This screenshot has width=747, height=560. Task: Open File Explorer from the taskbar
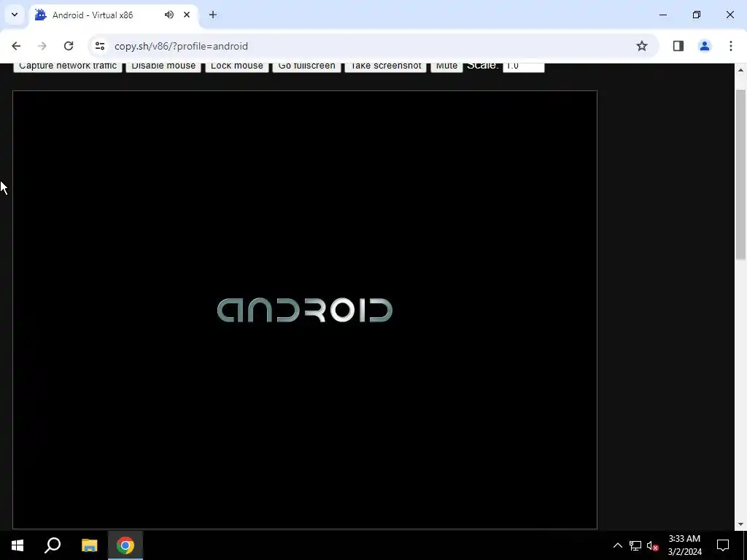(89, 545)
